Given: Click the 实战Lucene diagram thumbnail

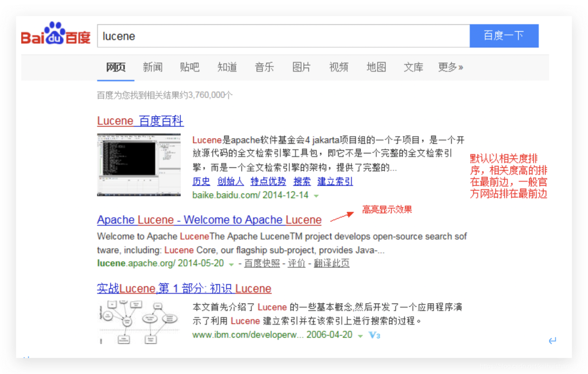Looking at the screenshot, I should click(x=139, y=322).
